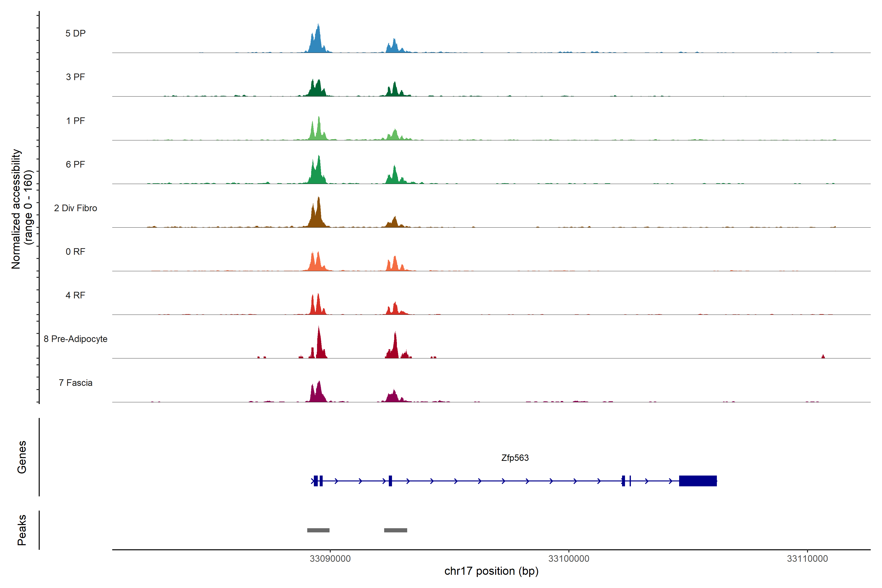Viewport: 882px width, 588px height.
Task: Click the 3 PF track label
Action: pos(75,77)
